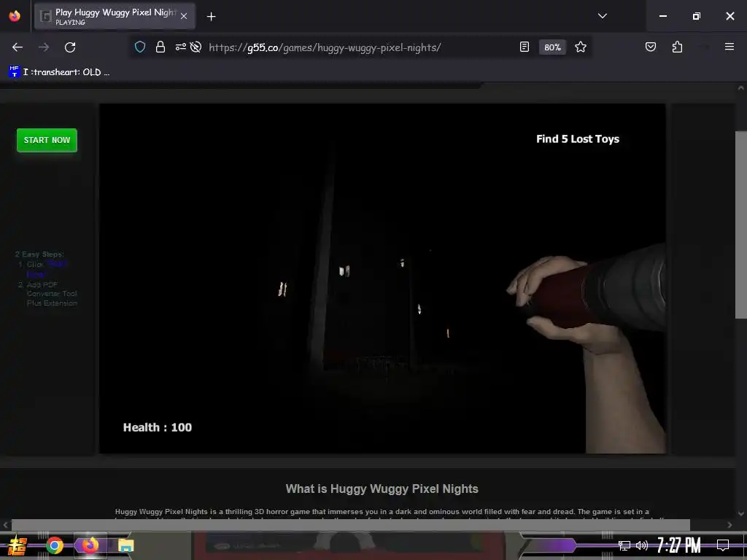Open the extensions puzzle icon
This screenshot has height=560, width=747.
pyautogui.click(x=677, y=47)
